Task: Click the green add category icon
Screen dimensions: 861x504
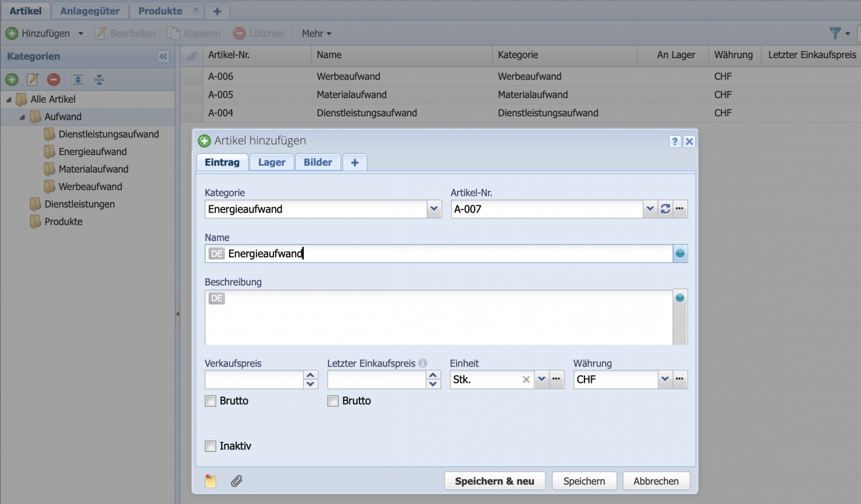Action: [x=12, y=79]
